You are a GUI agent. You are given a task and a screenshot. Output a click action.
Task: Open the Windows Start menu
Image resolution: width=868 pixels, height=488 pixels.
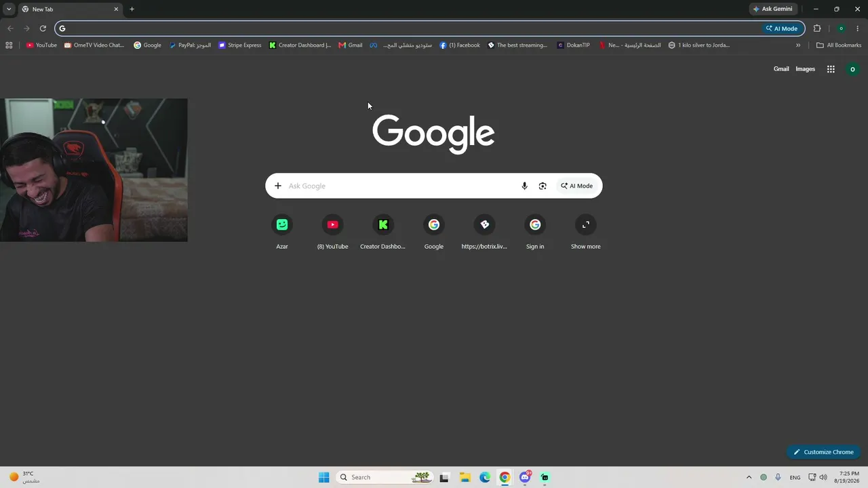324,477
